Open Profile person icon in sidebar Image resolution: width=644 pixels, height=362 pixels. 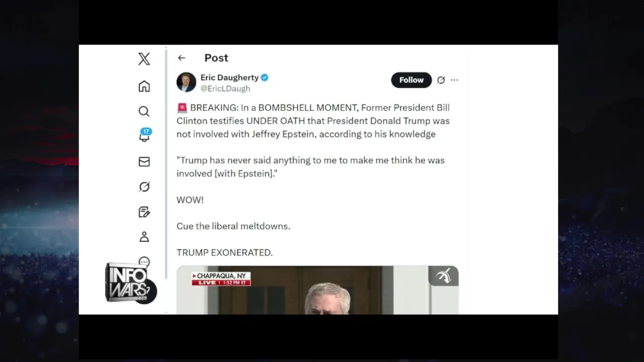pyautogui.click(x=144, y=237)
